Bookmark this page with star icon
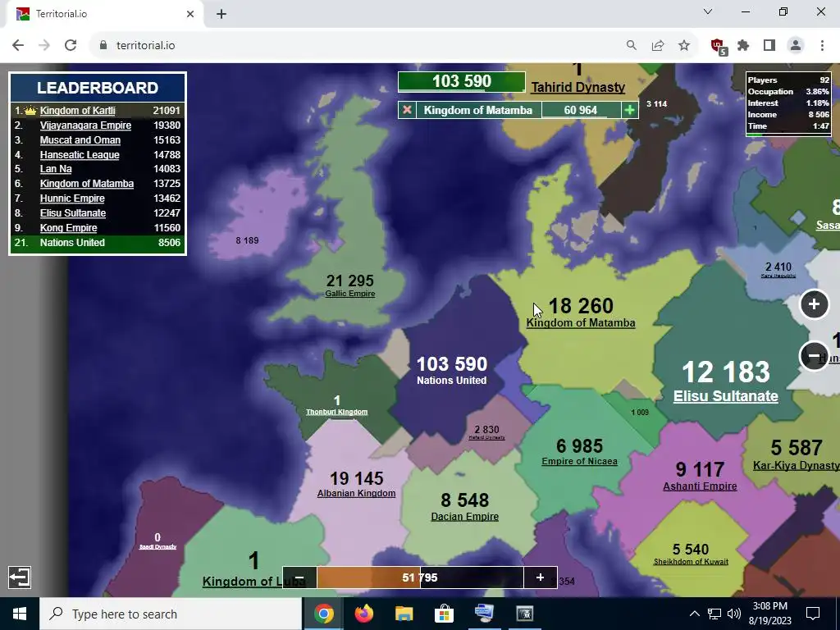Image resolution: width=840 pixels, height=630 pixels. [684, 46]
